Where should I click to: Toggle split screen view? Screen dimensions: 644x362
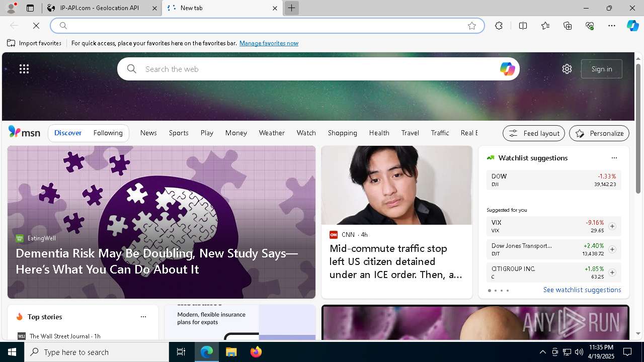523,26
